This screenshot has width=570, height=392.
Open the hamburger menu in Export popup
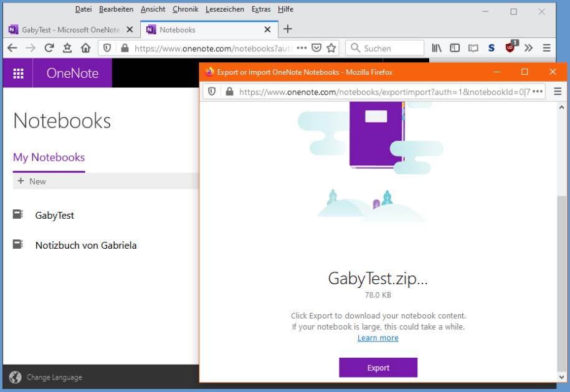pyautogui.click(x=558, y=92)
